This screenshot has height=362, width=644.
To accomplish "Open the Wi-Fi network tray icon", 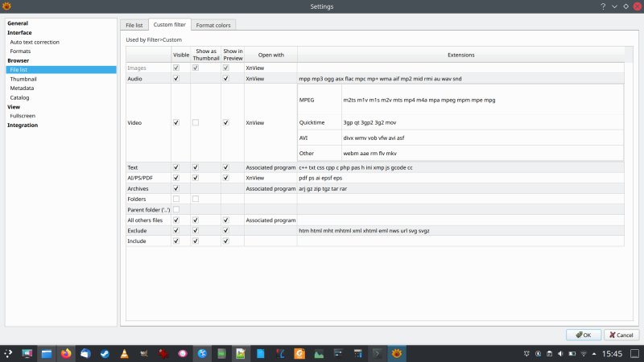I will click(583, 353).
